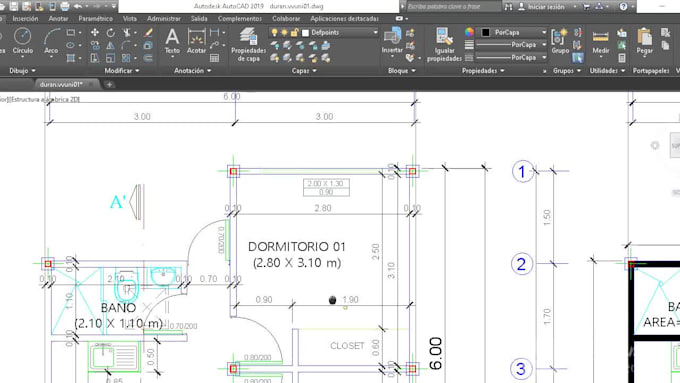Click the Texto text tool

pyautogui.click(x=172, y=41)
